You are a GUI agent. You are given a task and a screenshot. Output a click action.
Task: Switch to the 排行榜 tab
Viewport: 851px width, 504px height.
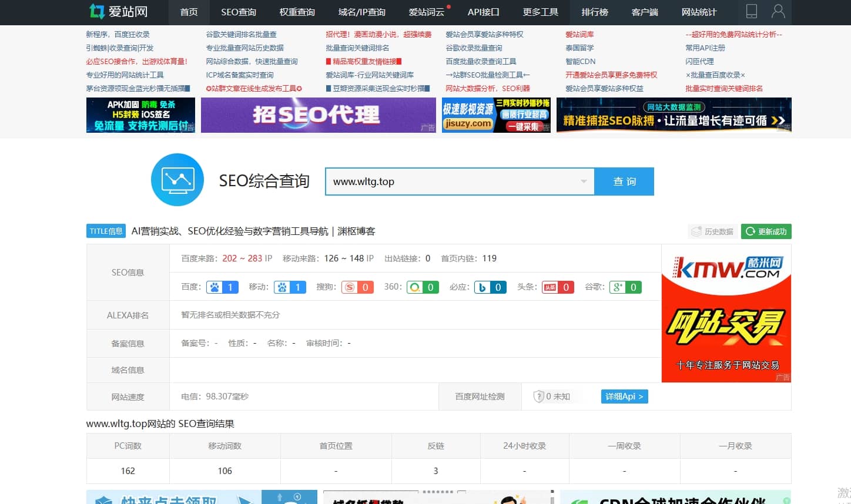[x=595, y=12]
